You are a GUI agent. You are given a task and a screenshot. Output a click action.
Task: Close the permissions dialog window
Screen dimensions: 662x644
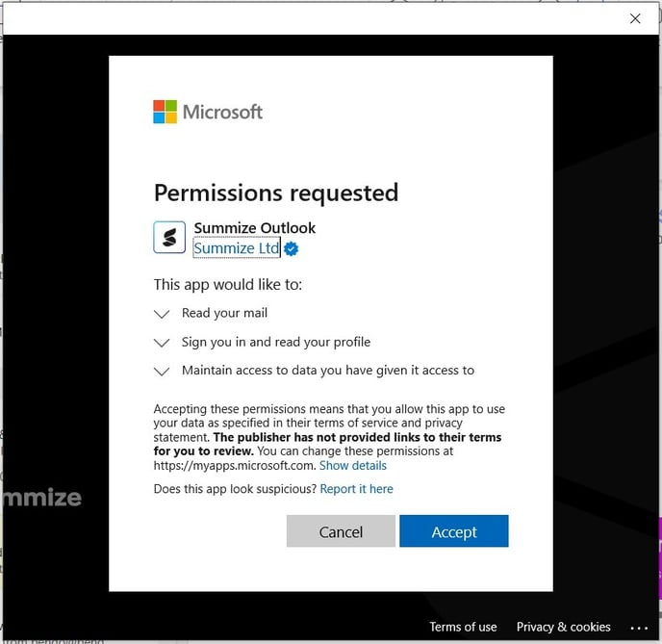pos(635,18)
